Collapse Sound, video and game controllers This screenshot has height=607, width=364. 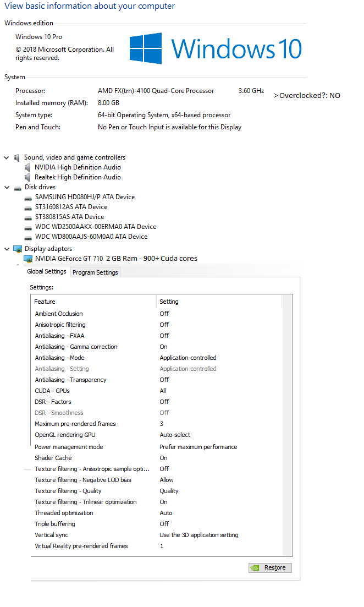pyautogui.click(x=7, y=157)
